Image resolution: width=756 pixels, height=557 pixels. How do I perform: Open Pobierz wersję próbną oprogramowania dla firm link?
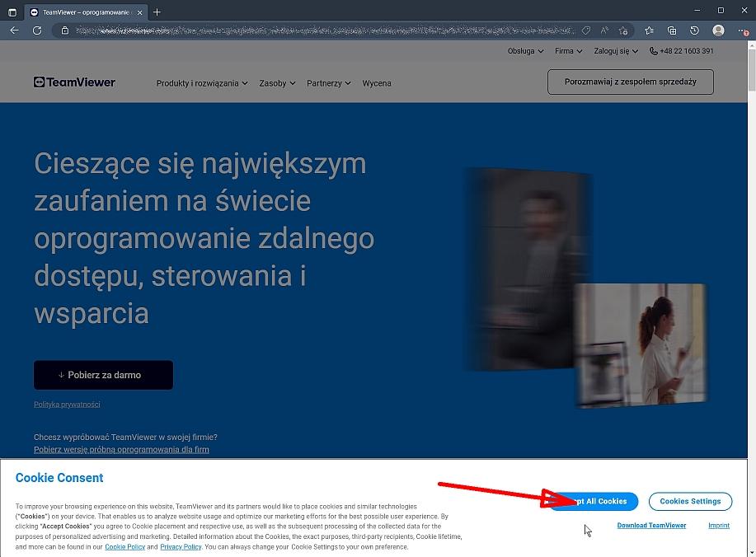121,450
